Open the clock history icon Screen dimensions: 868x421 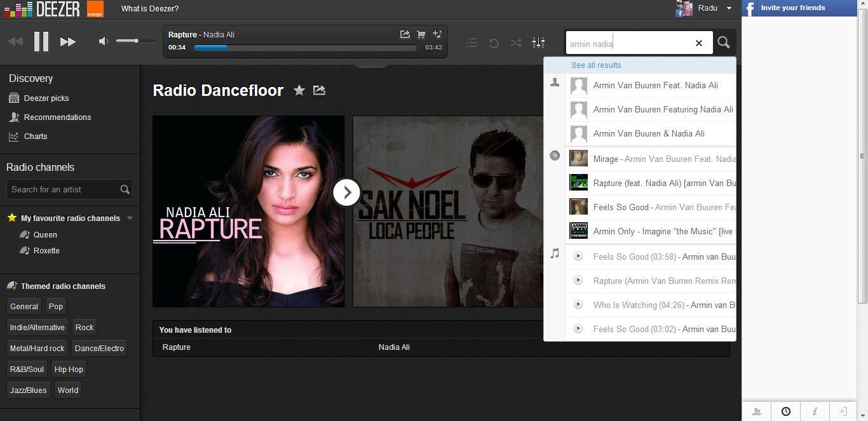coord(786,411)
